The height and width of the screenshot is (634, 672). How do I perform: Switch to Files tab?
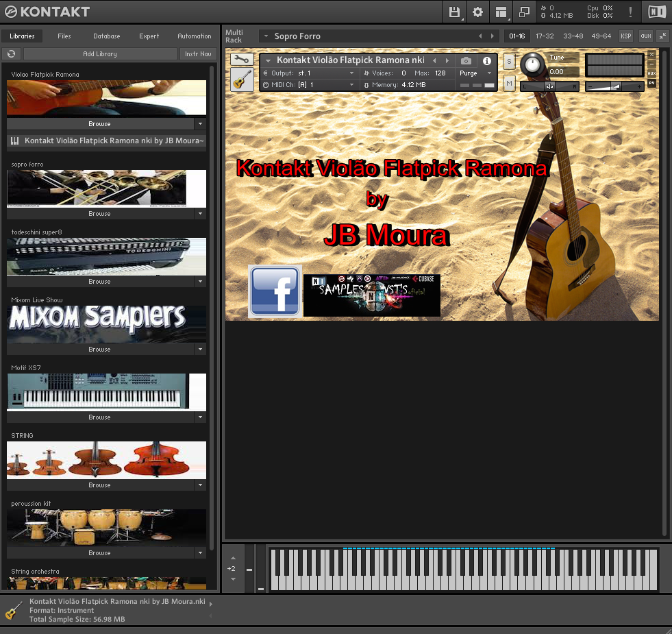pyautogui.click(x=64, y=36)
